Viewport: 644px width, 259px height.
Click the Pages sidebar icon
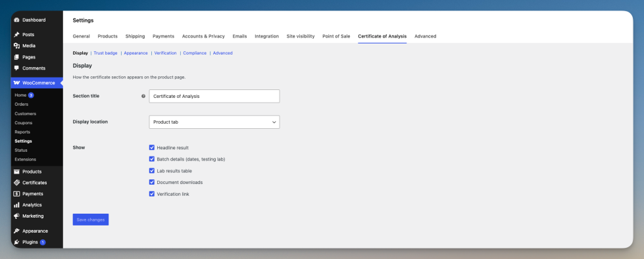pos(17,57)
